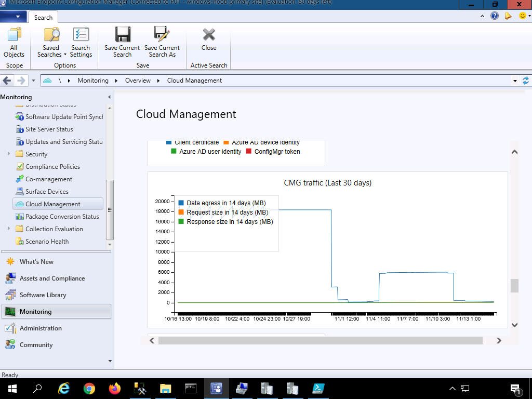The height and width of the screenshot is (399, 532).
Task: Click dashboard scroll left arrow
Action: 152,341
